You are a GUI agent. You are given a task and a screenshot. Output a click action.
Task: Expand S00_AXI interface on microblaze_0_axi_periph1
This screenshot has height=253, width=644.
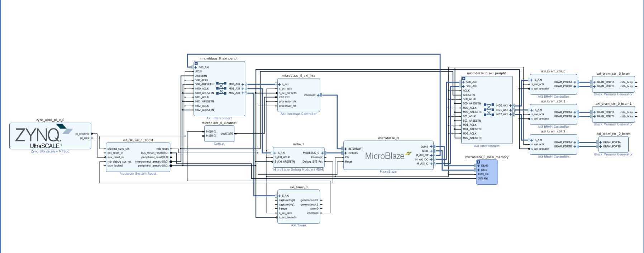pyautogui.click(x=463, y=82)
